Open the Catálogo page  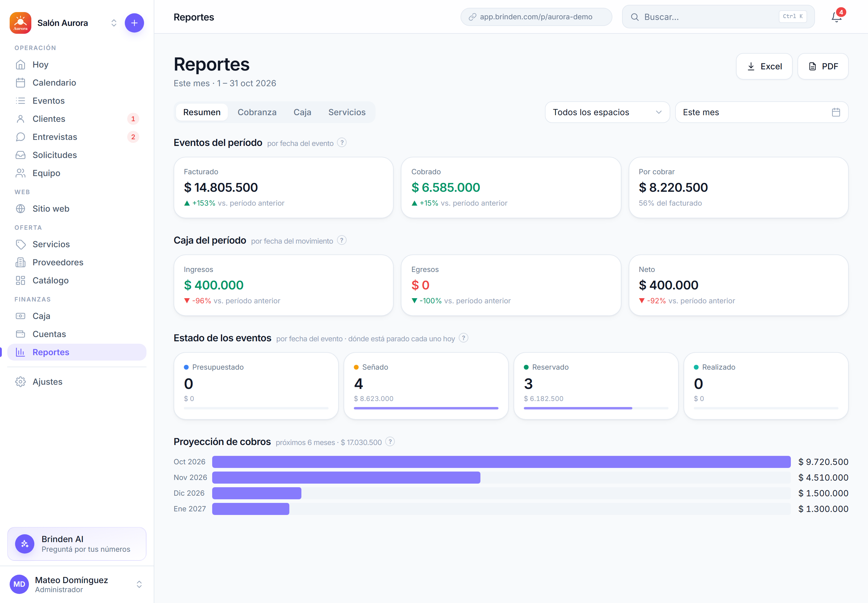(77, 281)
